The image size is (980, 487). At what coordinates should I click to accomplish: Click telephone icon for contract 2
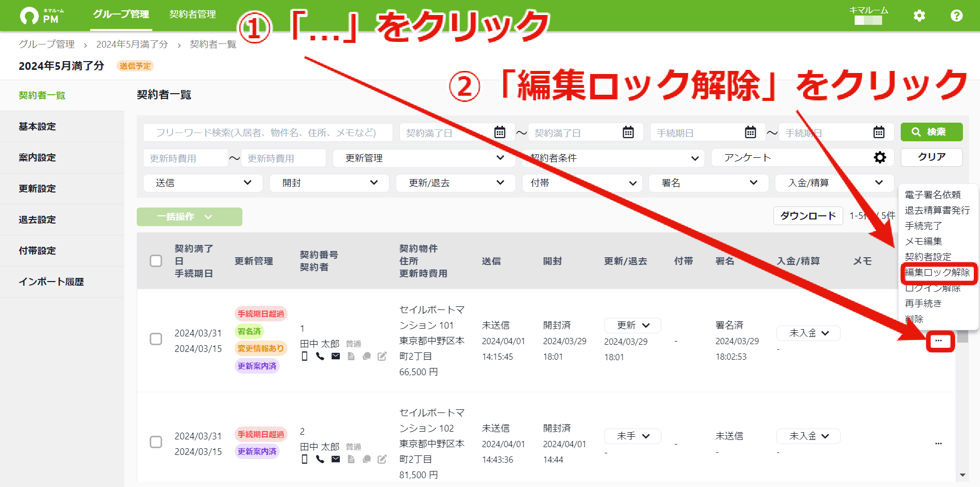320,459
